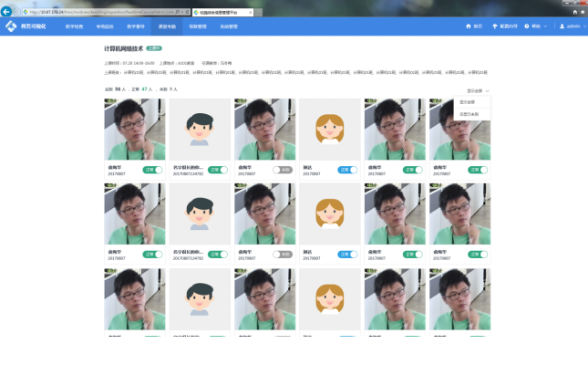The height and width of the screenshot is (365, 588).
Task: Toggle attendance switch of second row, fifth card
Action: [x=412, y=255]
